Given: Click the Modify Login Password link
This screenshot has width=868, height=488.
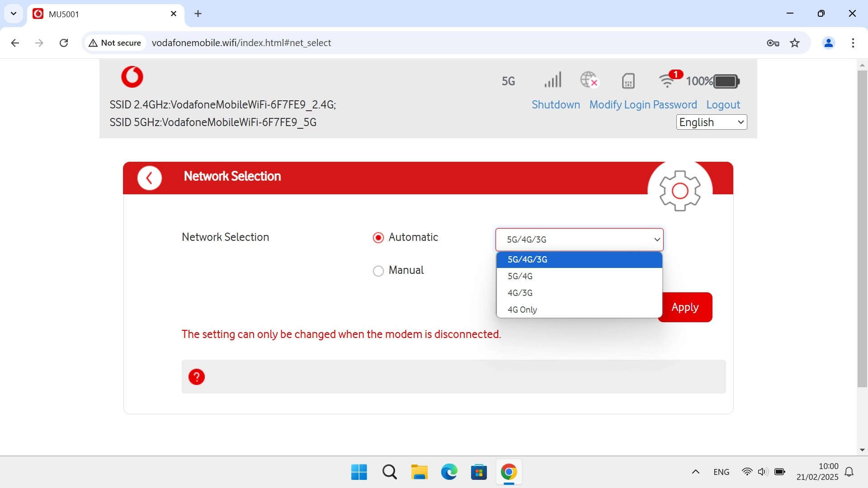Looking at the screenshot, I should point(643,105).
